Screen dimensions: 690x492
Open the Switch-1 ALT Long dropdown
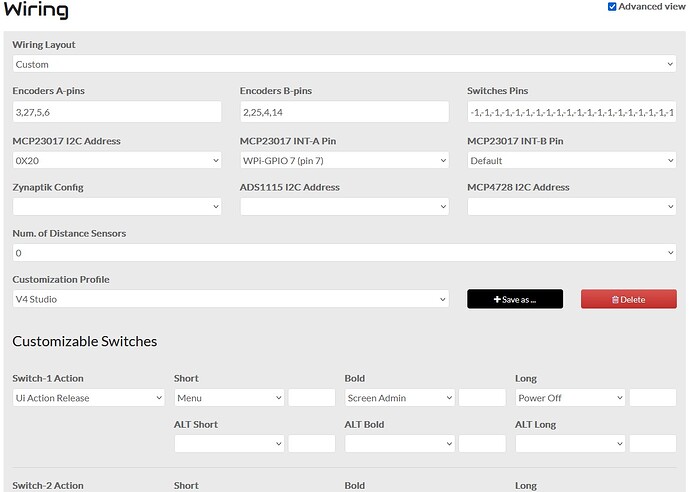point(570,444)
